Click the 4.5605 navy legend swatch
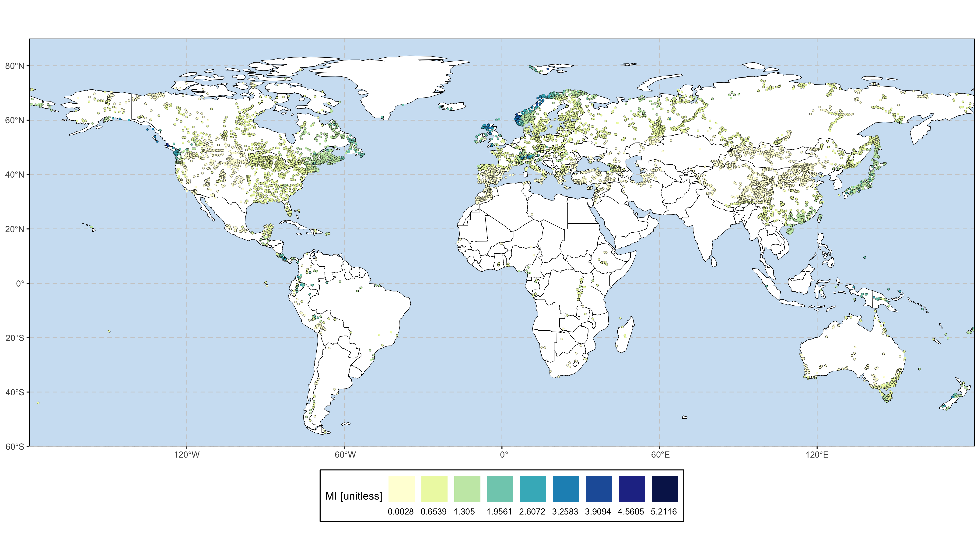Viewport: 980px width, 560px height. pyautogui.click(x=632, y=489)
